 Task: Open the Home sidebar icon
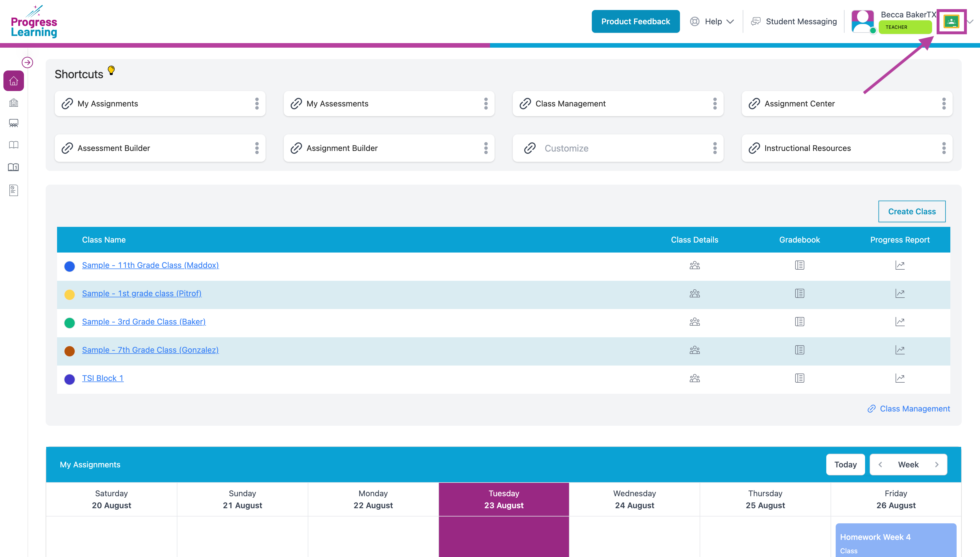click(x=14, y=81)
